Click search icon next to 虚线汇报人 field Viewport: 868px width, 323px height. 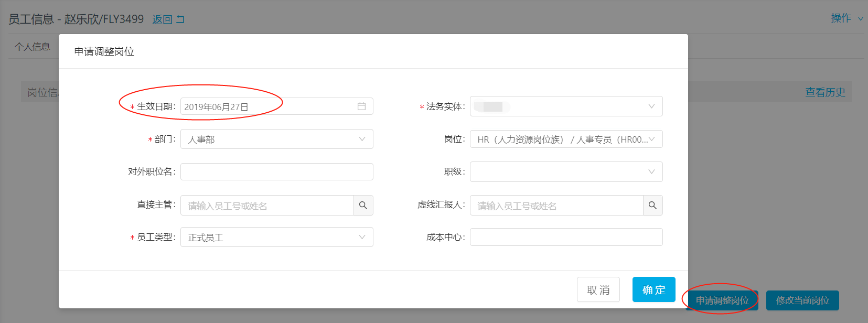tap(652, 206)
